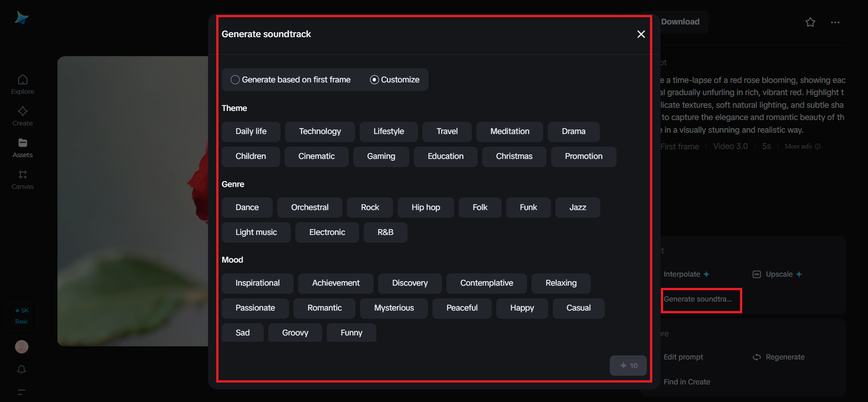Select the Customize radio option
The image size is (868, 402).
[375, 80]
